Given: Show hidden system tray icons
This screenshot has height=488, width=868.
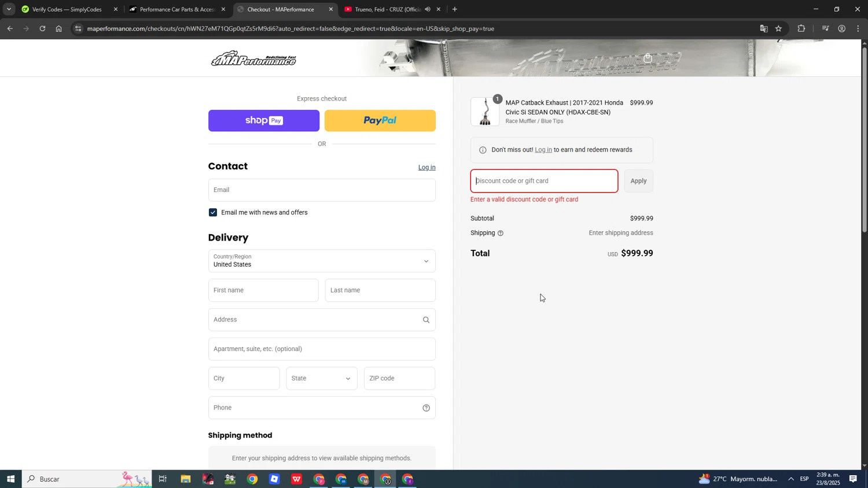Looking at the screenshot, I should 791,479.
